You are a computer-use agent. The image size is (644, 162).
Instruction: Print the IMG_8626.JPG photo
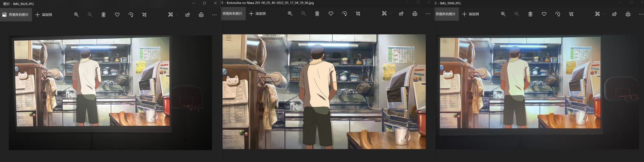[x=201, y=15]
